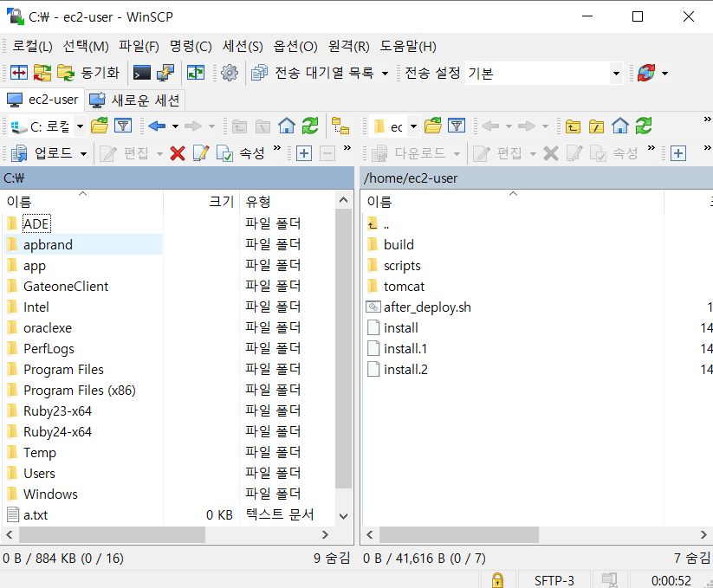Click the local rename pencil icon
The width and height of the screenshot is (713, 588).
pyautogui.click(x=200, y=153)
